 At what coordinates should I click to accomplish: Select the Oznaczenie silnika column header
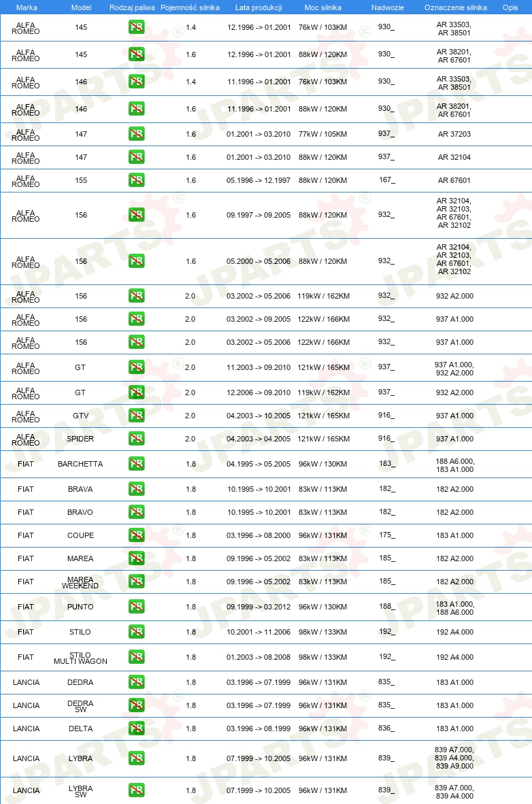click(456, 7)
